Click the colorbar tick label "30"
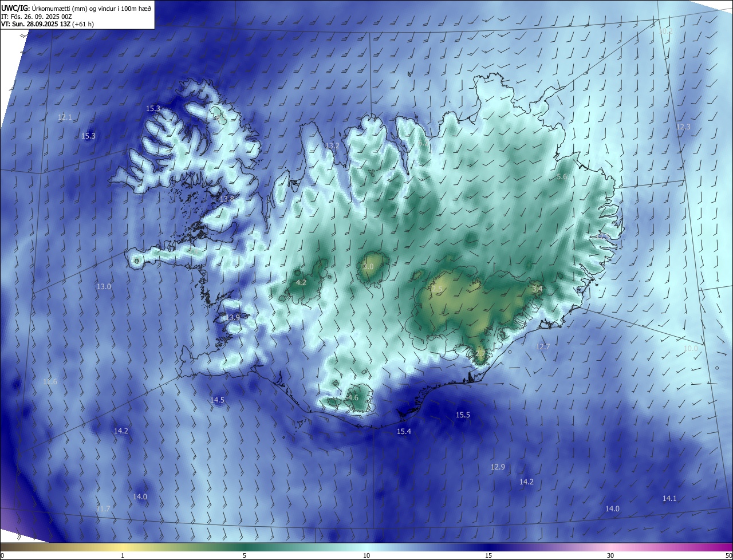The image size is (733, 560). coord(610,555)
